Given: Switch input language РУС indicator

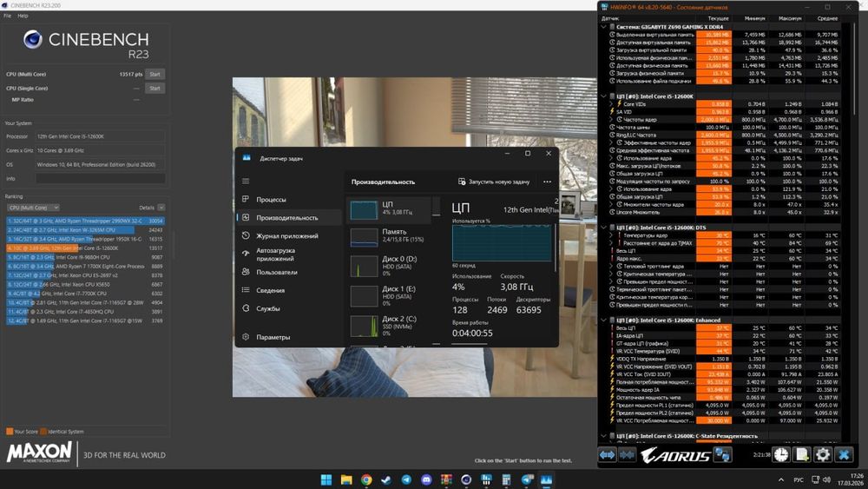Looking at the screenshot, I should pos(799,479).
